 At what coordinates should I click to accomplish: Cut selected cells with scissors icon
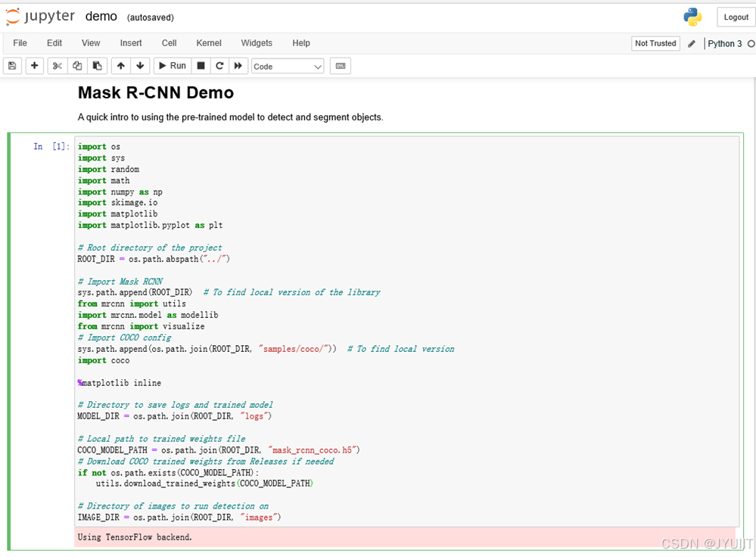(x=58, y=66)
